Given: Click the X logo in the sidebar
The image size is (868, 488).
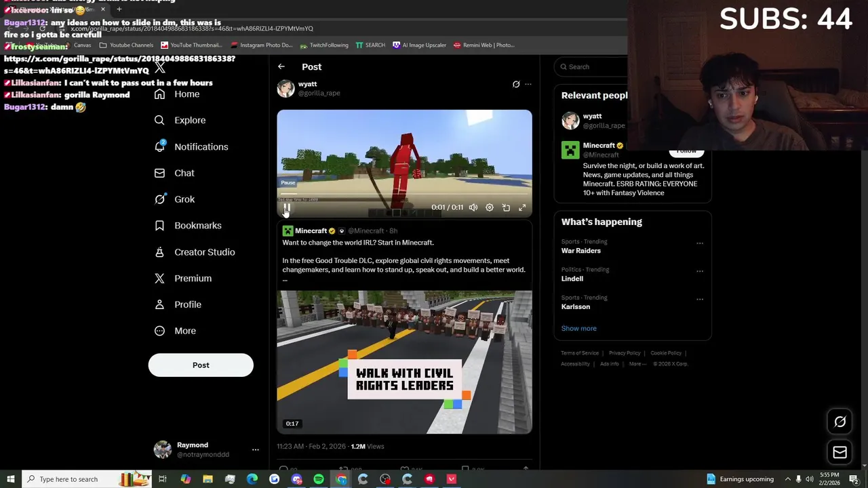Looking at the screenshot, I should click(x=160, y=68).
